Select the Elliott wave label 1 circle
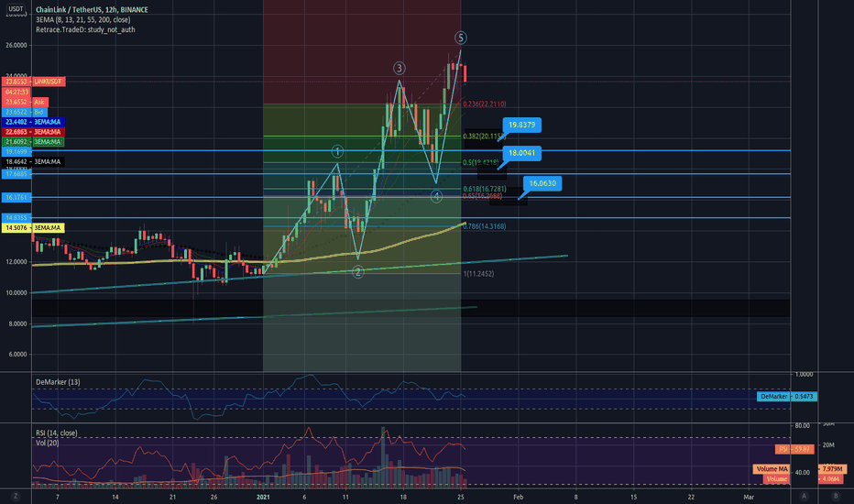The width and height of the screenshot is (854, 504). tap(337, 151)
